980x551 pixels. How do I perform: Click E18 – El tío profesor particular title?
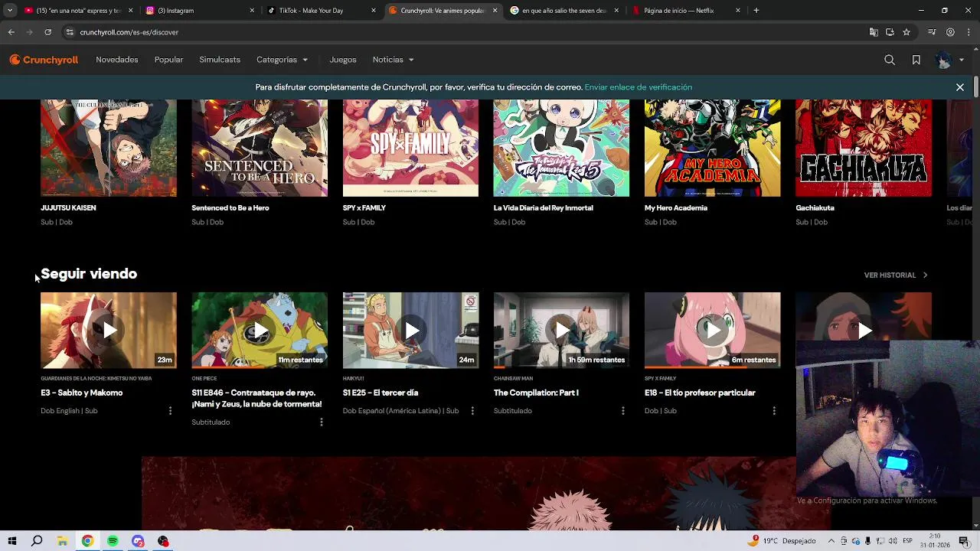click(x=700, y=393)
